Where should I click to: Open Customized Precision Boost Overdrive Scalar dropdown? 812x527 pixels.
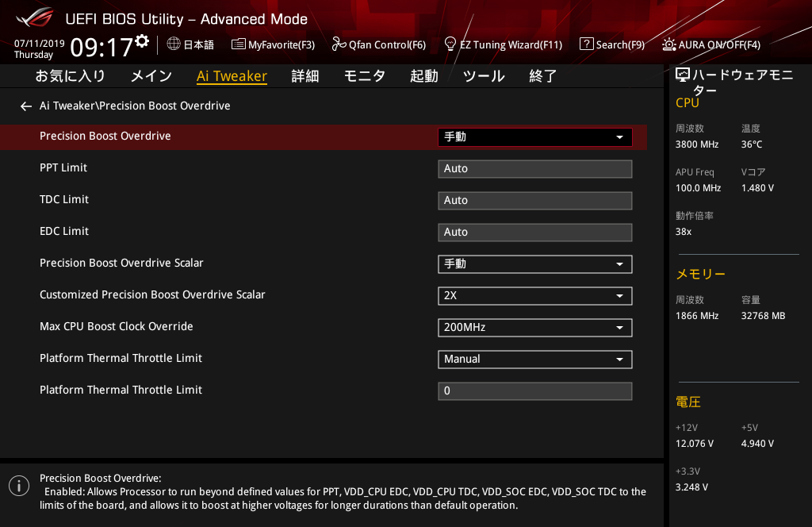pyautogui.click(x=535, y=295)
